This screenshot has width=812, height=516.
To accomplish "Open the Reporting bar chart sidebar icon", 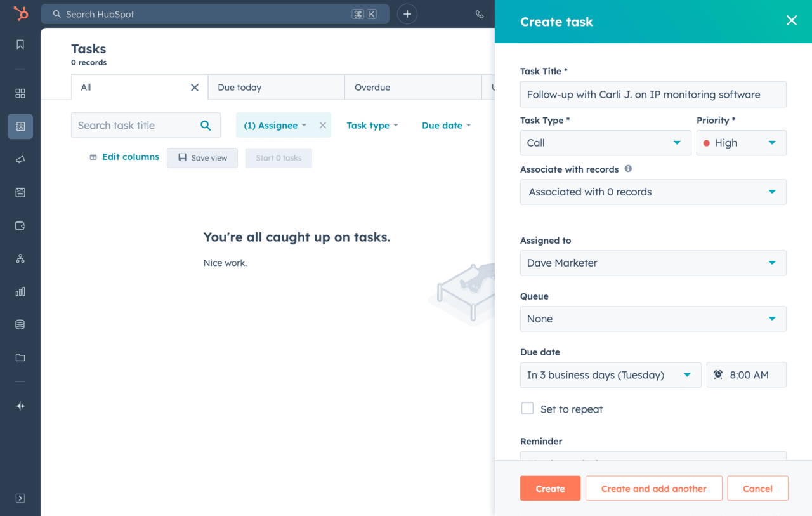I will click(20, 291).
